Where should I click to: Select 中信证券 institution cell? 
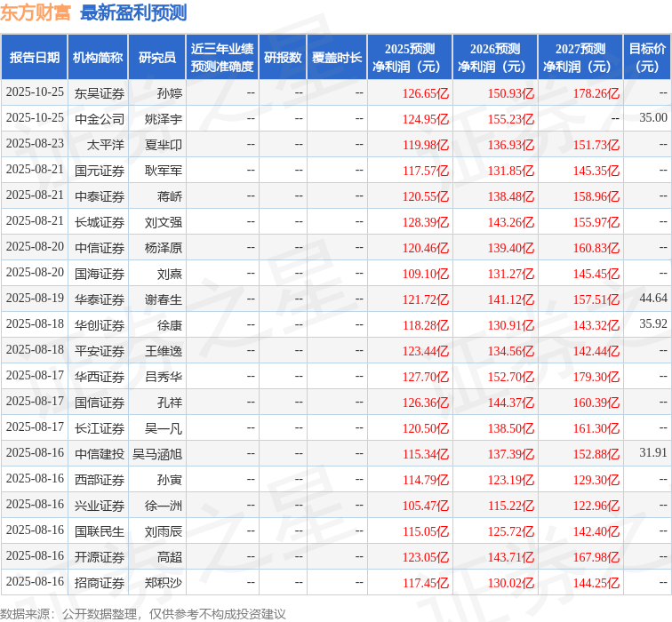100,248
